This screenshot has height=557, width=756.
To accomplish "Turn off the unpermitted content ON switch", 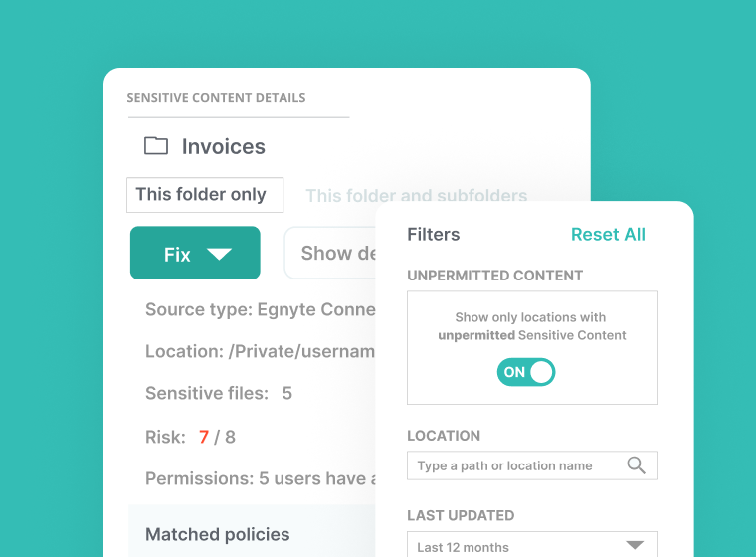I will [x=526, y=372].
